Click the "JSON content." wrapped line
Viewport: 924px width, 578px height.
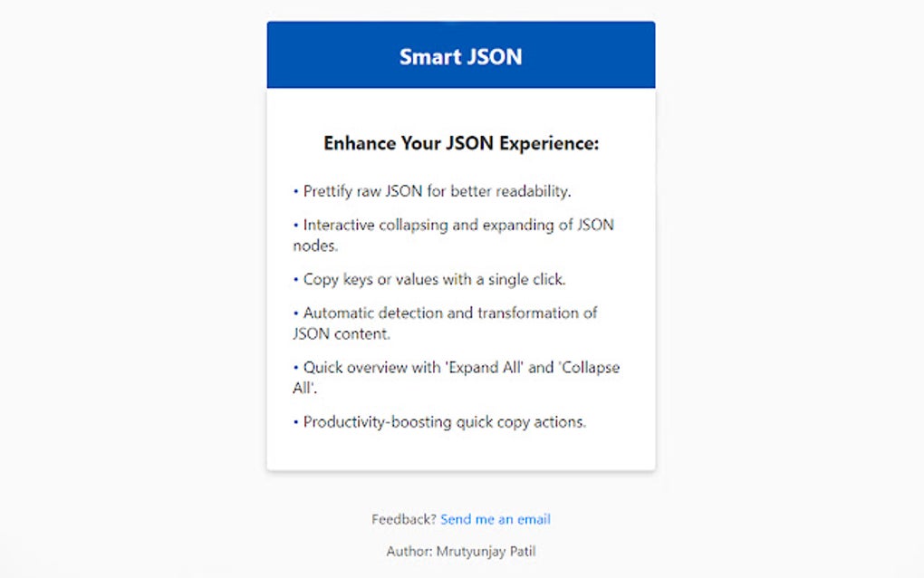pyautogui.click(x=342, y=333)
